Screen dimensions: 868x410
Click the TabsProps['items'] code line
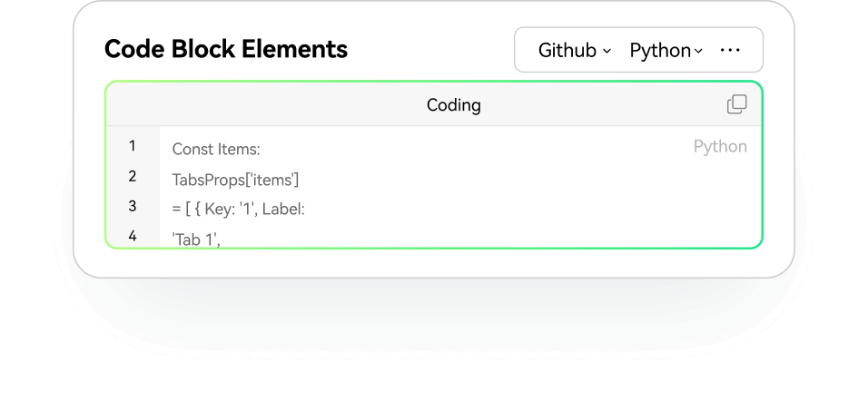point(235,180)
